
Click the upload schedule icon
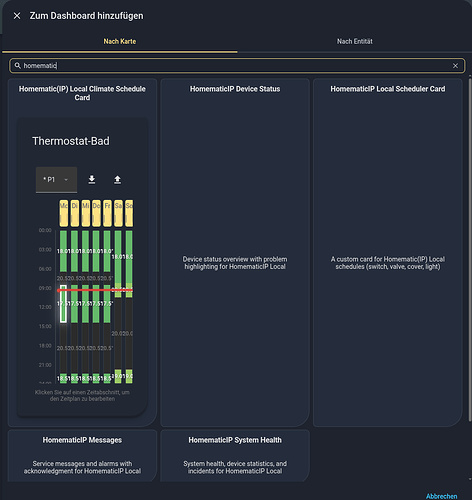coord(117,180)
